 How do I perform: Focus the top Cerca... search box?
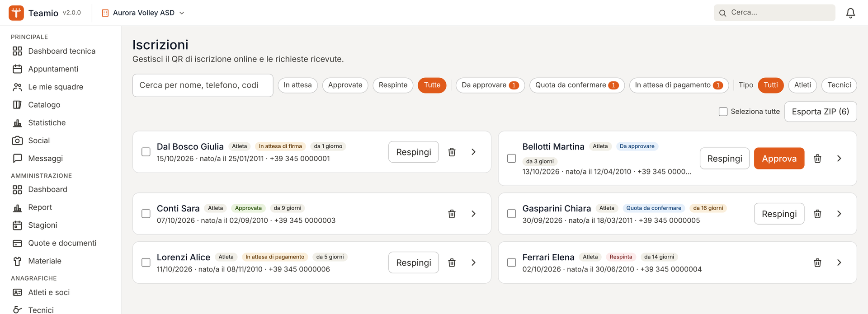click(x=774, y=13)
